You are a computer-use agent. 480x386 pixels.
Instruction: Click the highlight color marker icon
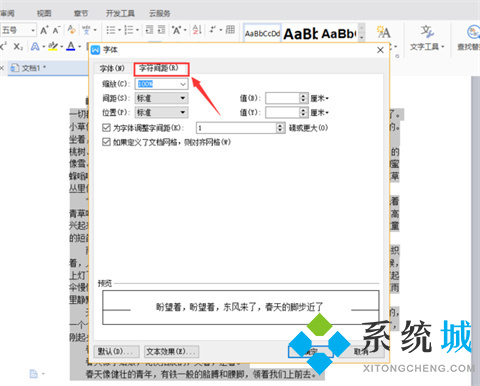pyautogui.click(x=53, y=47)
